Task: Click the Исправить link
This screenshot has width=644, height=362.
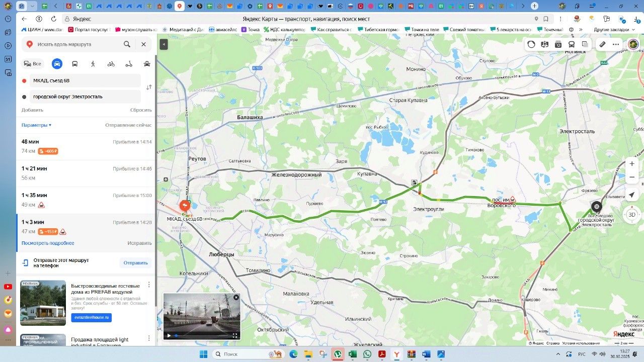Action: 139,243
